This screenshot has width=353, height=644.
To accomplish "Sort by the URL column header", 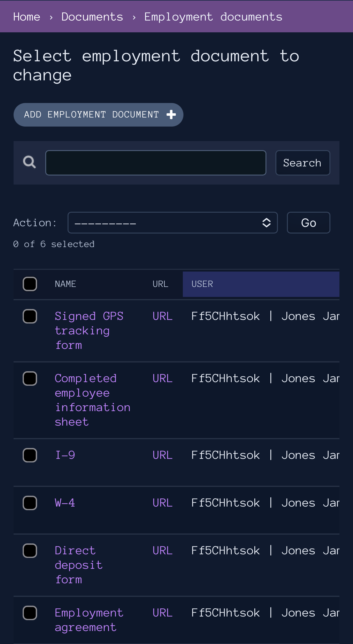I will pyautogui.click(x=161, y=284).
